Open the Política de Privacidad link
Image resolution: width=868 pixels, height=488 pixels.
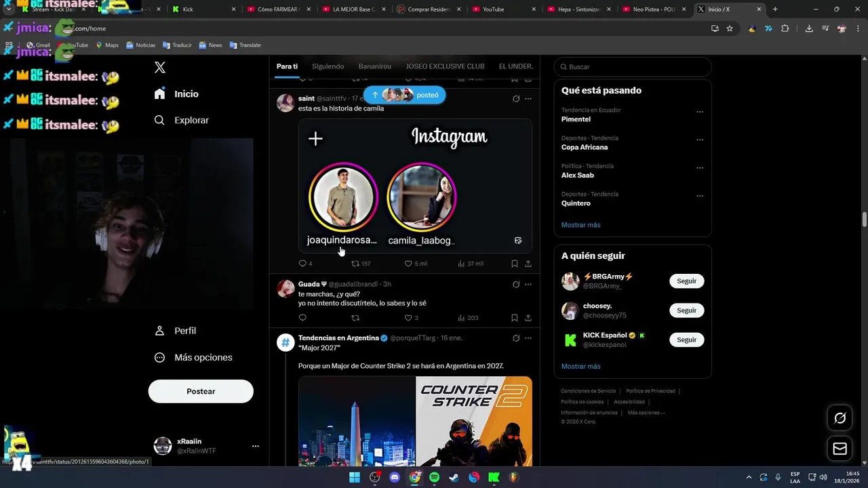click(x=650, y=391)
